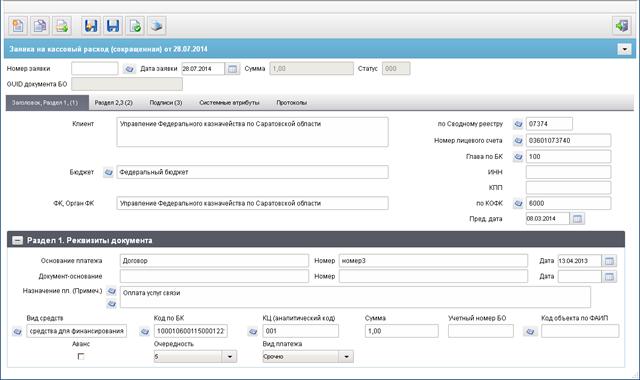Viewport: 640px width, 380px height.
Task: Select the Заголовок, Раздел 1. (1) tab
Action: [47, 103]
